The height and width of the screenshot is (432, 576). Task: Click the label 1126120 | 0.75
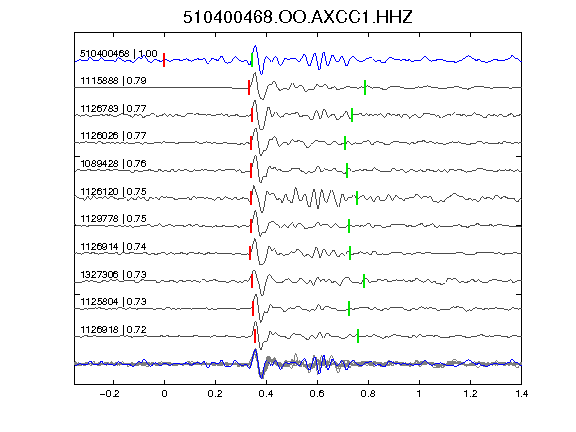(114, 191)
